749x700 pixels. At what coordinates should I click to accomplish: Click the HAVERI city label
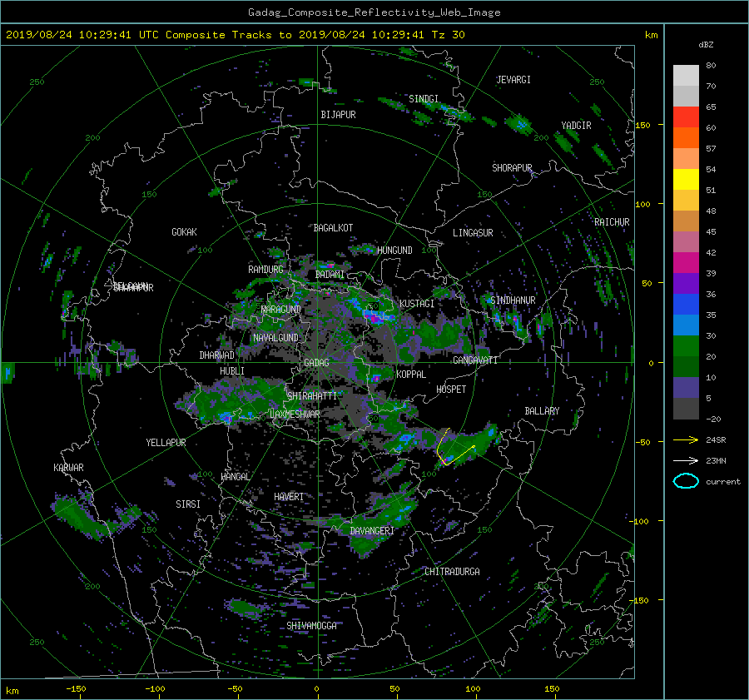pos(289,497)
